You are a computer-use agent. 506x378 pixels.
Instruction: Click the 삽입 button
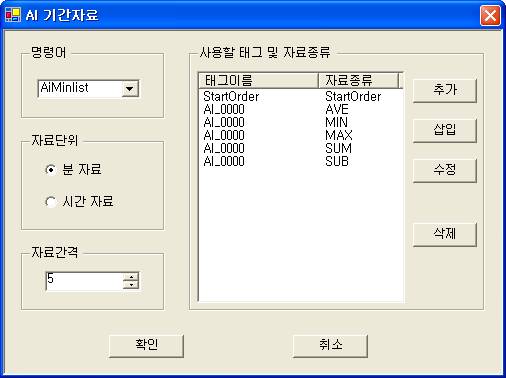coord(445,130)
